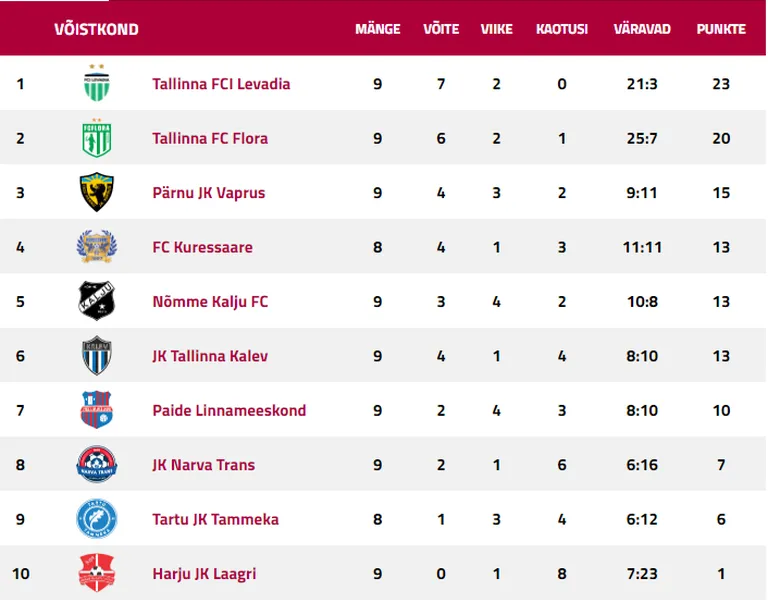Open the Paide Linnameeskond team link
This screenshot has width=768, height=603.
point(229,410)
